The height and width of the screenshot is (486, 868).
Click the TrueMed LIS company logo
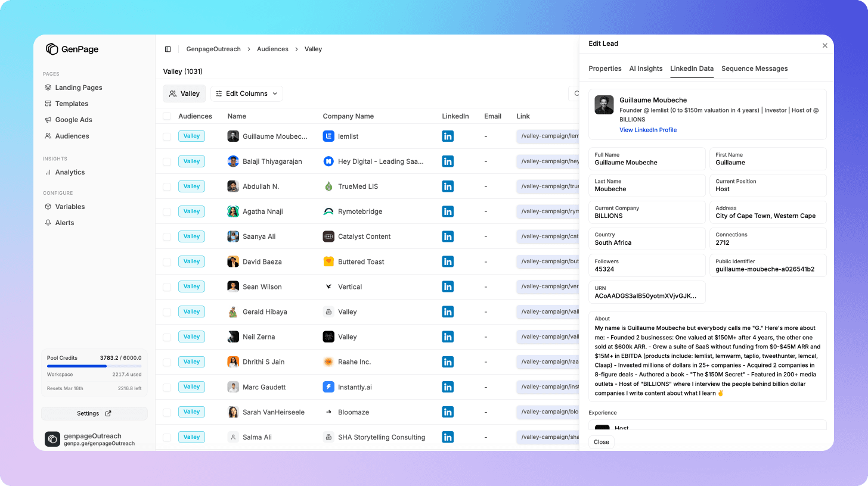pyautogui.click(x=328, y=186)
